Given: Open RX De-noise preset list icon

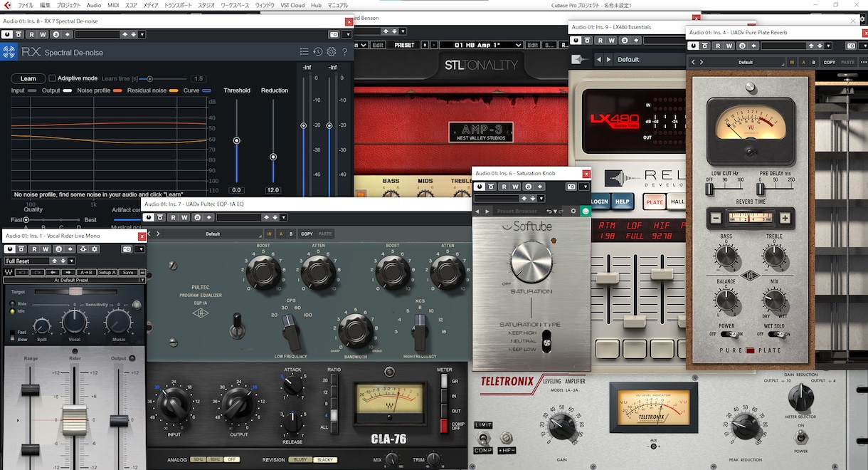Looking at the screenshot, I should point(305,52).
